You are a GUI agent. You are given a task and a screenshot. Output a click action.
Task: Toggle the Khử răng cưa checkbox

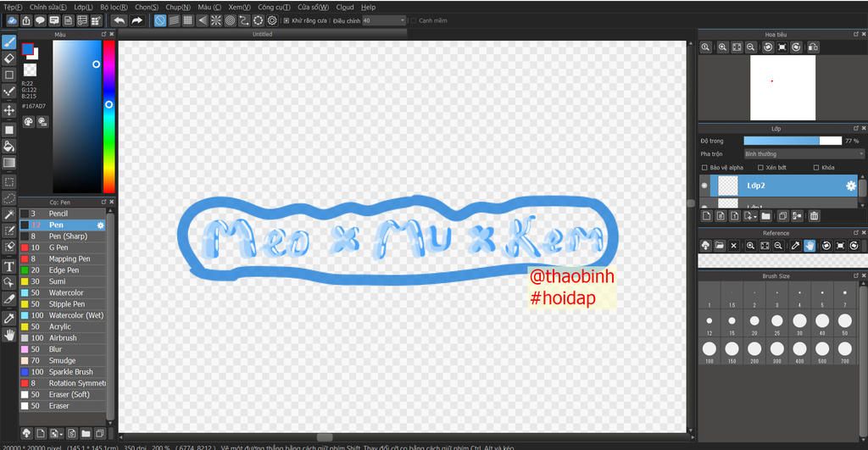287,20
